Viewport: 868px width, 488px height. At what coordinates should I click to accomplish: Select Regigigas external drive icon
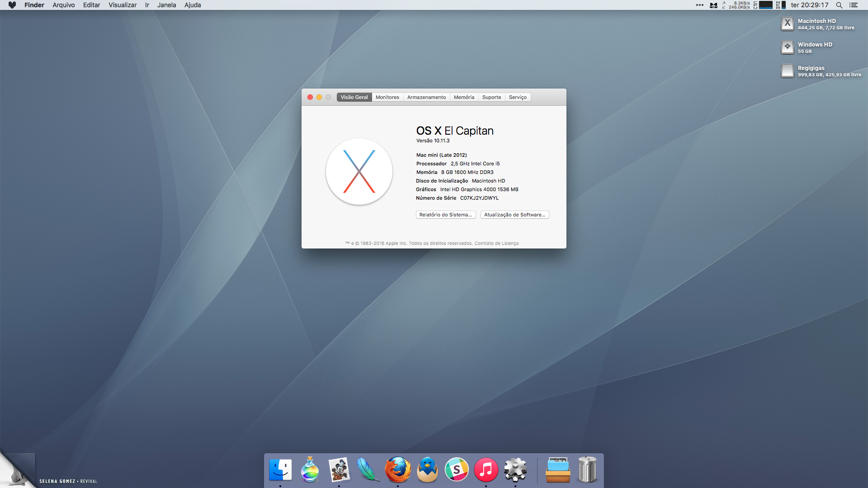point(787,71)
